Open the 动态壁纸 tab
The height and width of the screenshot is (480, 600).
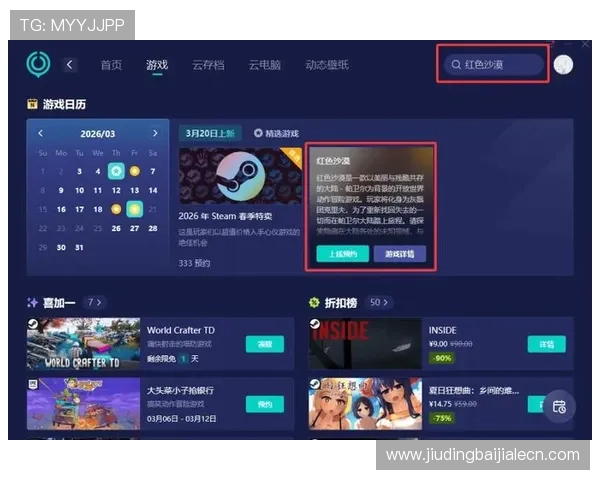(327, 65)
